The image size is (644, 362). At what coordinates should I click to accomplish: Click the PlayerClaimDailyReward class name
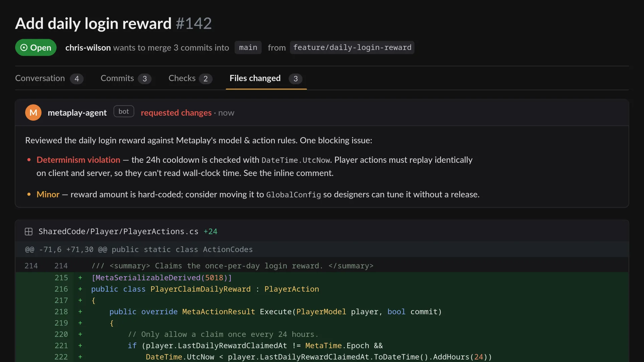point(200,289)
